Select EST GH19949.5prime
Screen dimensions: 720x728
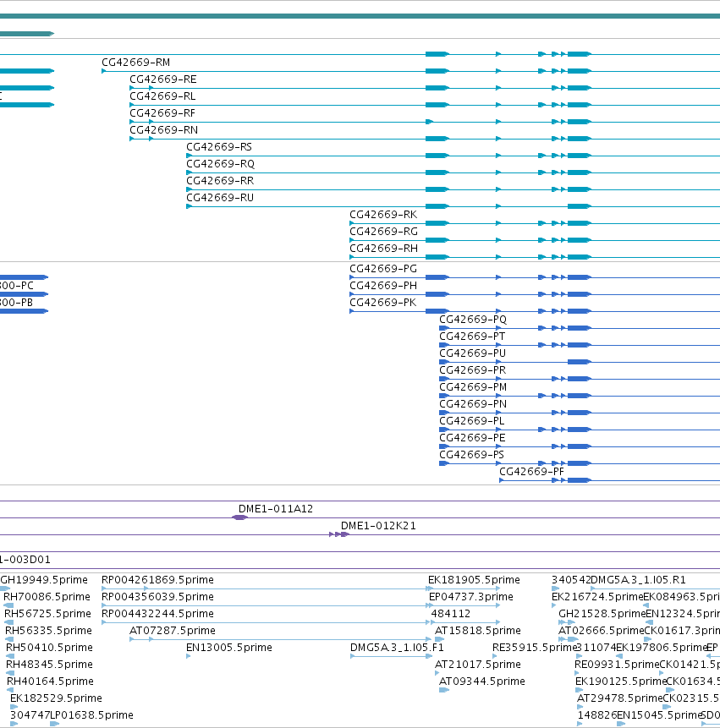tap(44, 580)
